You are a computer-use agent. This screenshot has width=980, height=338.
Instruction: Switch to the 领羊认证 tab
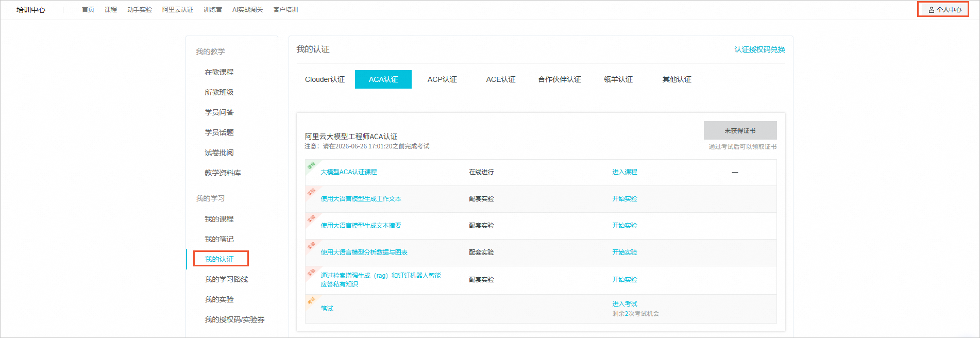[x=618, y=79]
